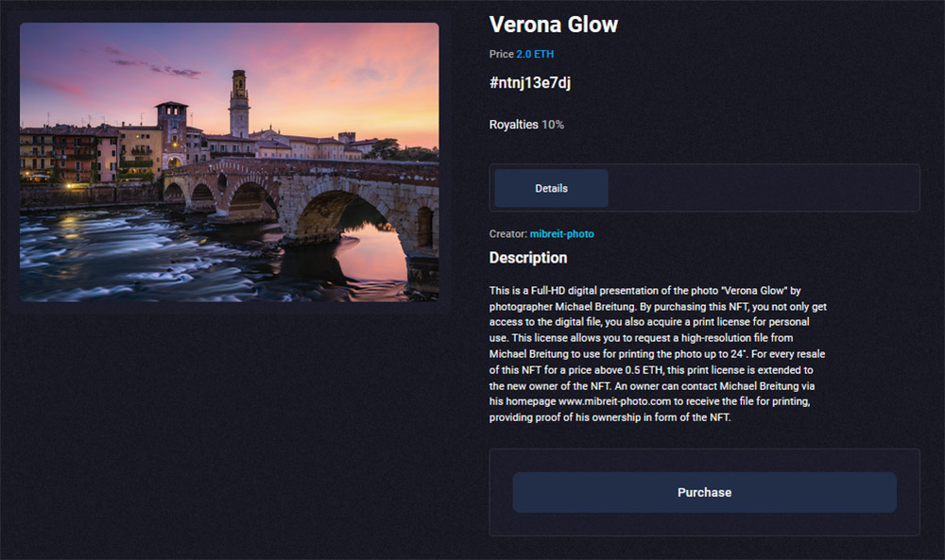Click the Description heading
945x560 pixels.
point(528,258)
